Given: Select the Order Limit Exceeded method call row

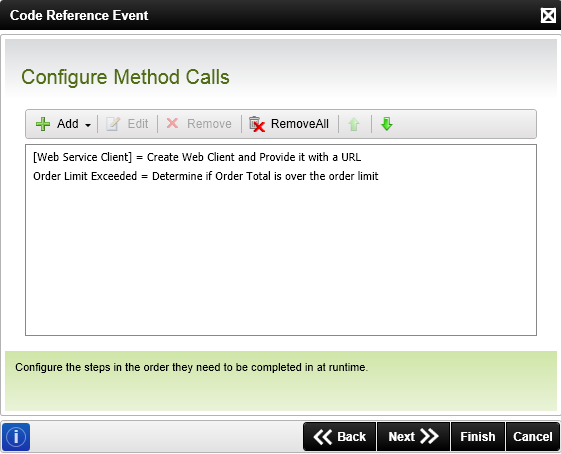Looking at the screenshot, I should point(281,176).
